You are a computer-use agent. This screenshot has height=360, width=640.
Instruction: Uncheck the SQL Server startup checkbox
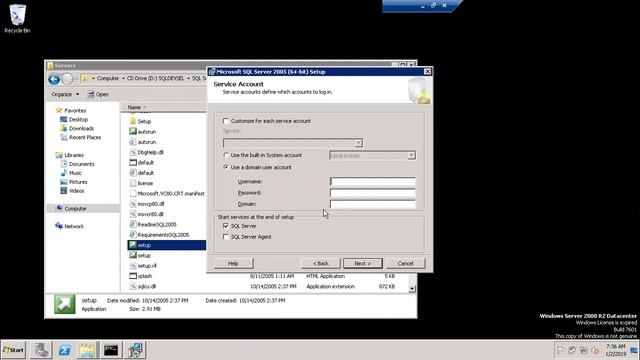(226, 226)
